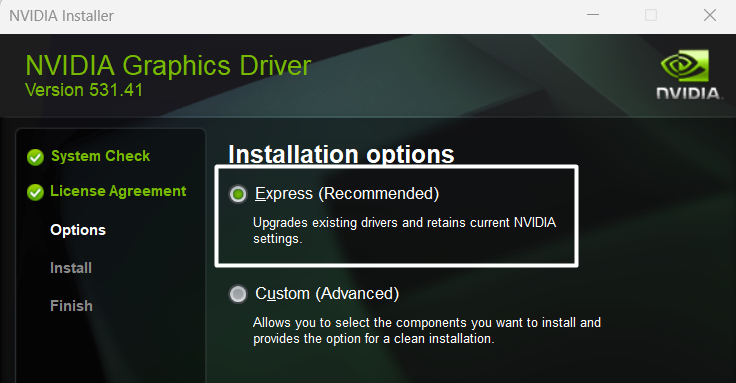Click the green checkmark beside System Check
This screenshot has width=736, height=383.
click(x=35, y=157)
